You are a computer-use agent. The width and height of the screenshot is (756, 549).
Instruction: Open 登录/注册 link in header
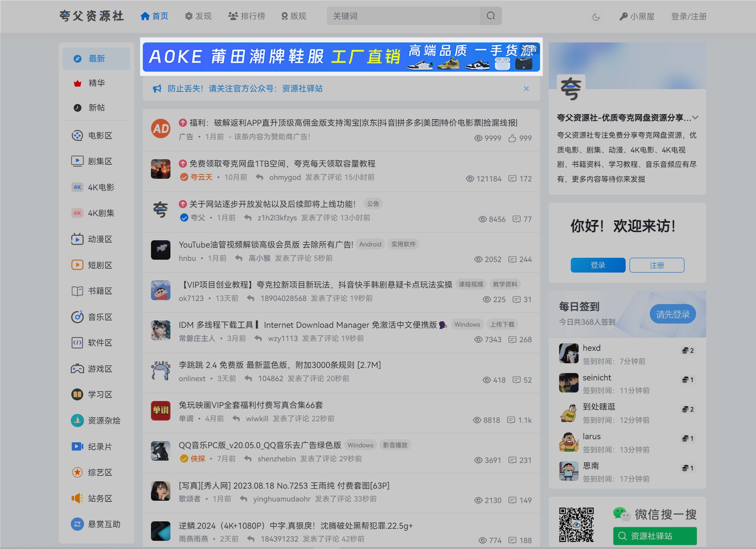tap(689, 16)
